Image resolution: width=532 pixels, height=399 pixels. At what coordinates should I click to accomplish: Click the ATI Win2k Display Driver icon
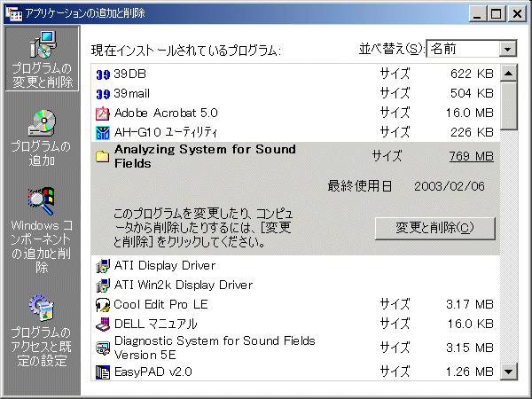pyautogui.click(x=103, y=286)
